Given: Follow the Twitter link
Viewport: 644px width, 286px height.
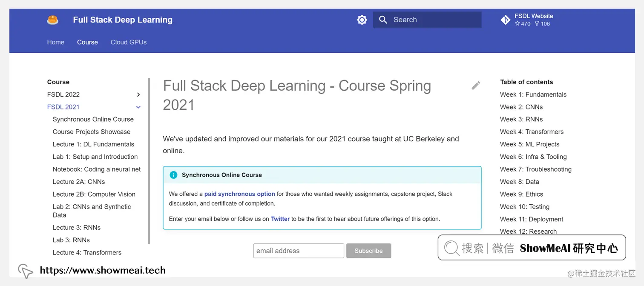Looking at the screenshot, I should [x=280, y=219].
